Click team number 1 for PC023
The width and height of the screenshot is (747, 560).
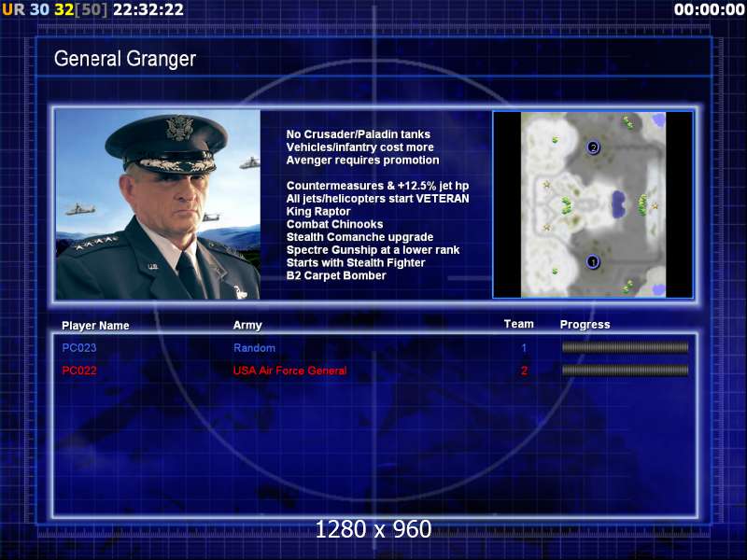[x=524, y=347]
